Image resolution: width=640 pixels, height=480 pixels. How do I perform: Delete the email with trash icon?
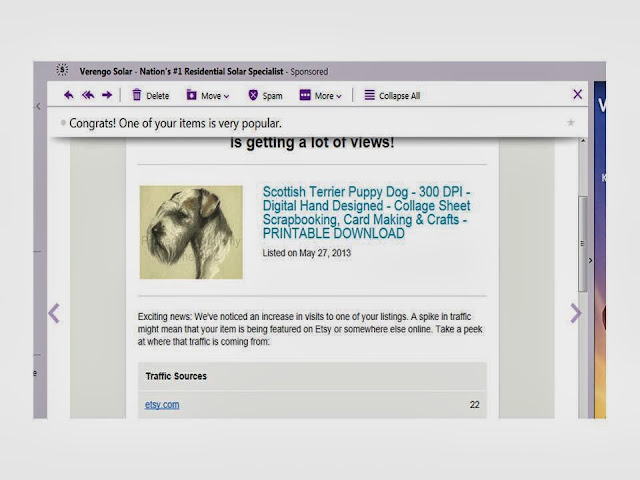(150, 96)
